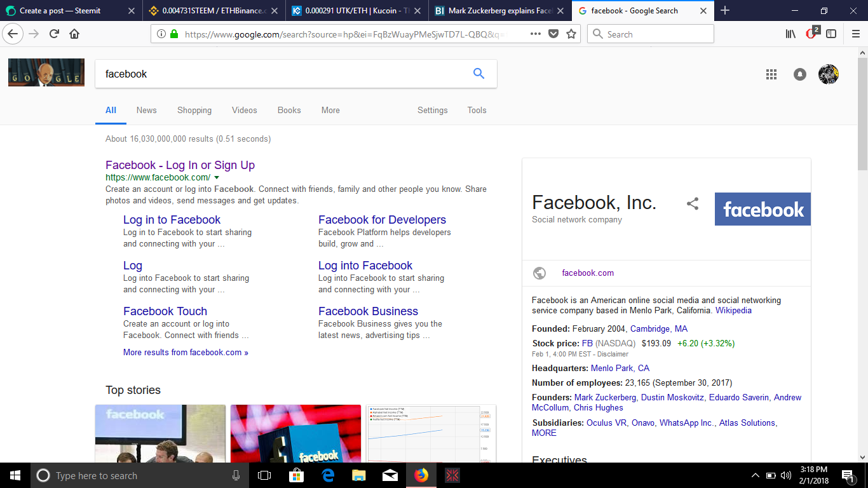
Task: Launch Microsoft Store from the taskbar
Action: 296,475
